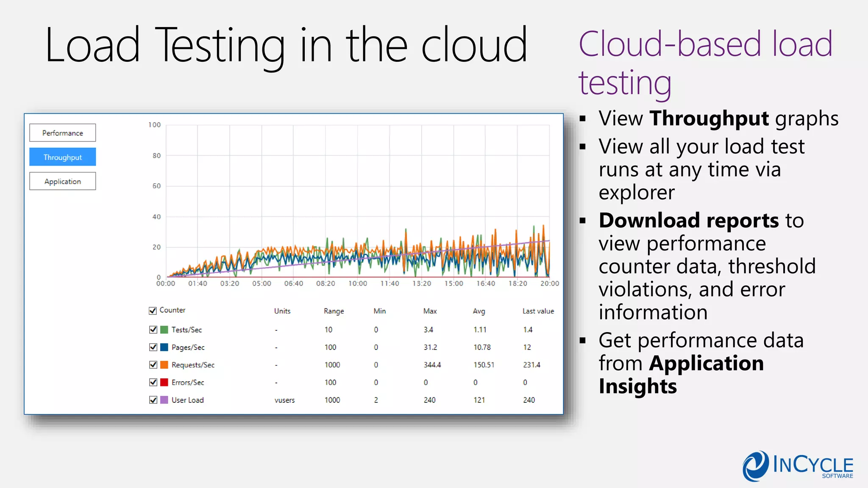The image size is (868, 488).
Task: Click the InCycle Software logo
Action: click(x=798, y=466)
